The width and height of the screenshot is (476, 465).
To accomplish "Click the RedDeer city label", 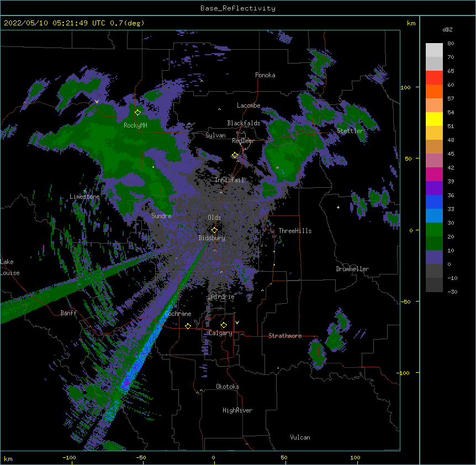I will (243, 141).
